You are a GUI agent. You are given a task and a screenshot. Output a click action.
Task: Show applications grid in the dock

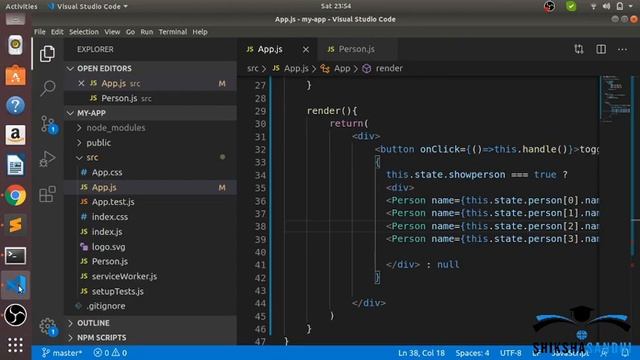[x=15, y=345]
